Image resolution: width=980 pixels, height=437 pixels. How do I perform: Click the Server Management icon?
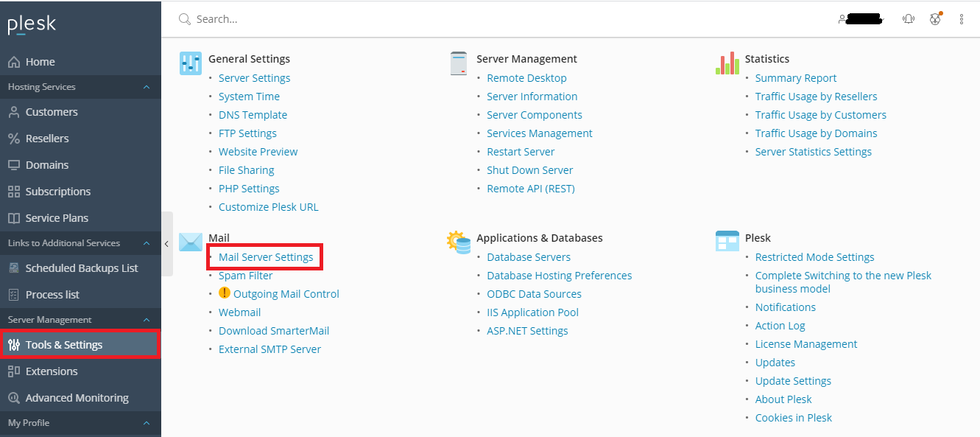click(x=459, y=63)
